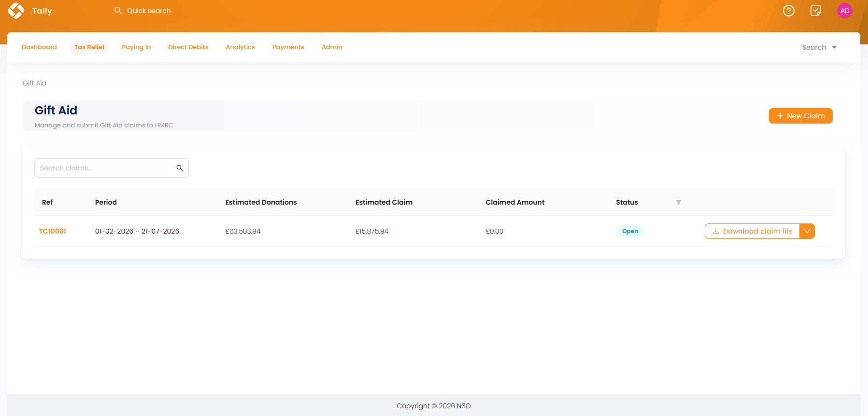Screen dimensions: 868x416
Task: Click the Quick search field
Action: [149, 11]
